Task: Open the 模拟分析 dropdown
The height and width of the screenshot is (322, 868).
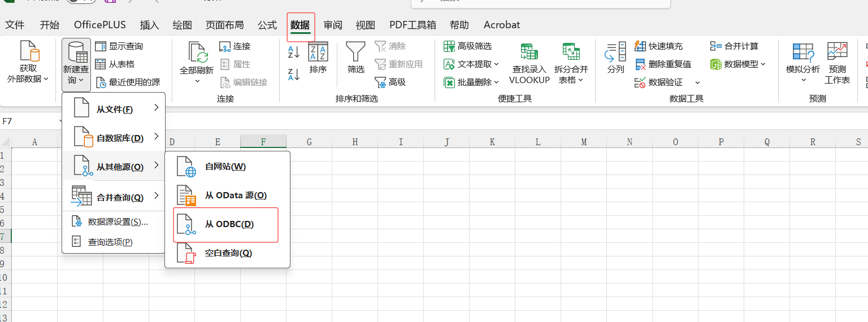Action: pyautogui.click(x=803, y=63)
